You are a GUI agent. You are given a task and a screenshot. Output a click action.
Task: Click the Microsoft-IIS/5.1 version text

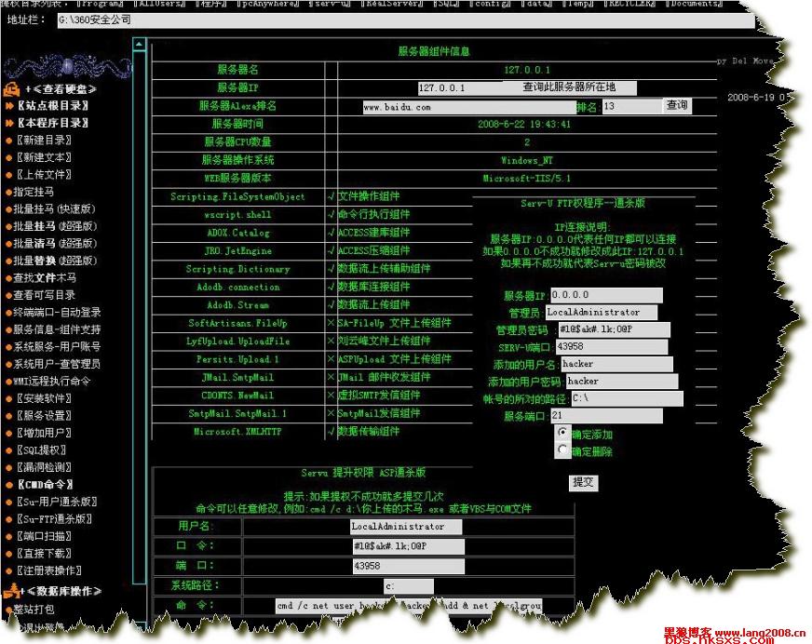(527, 179)
